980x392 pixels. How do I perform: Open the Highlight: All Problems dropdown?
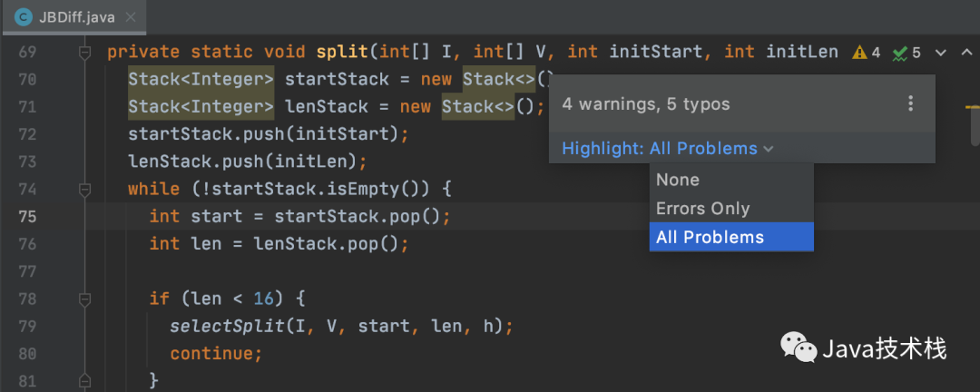point(668,149)
